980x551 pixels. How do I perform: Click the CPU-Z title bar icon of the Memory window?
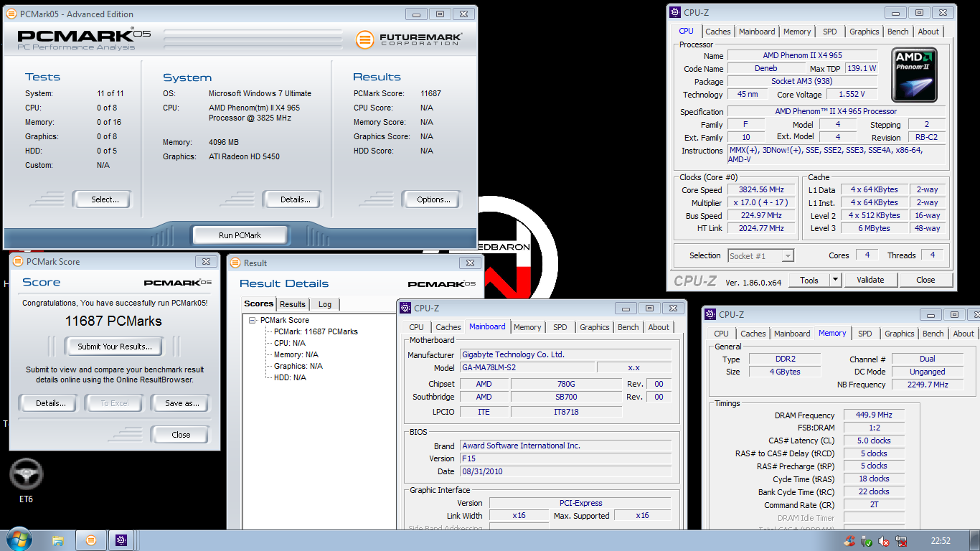click(x=710, y=314)
